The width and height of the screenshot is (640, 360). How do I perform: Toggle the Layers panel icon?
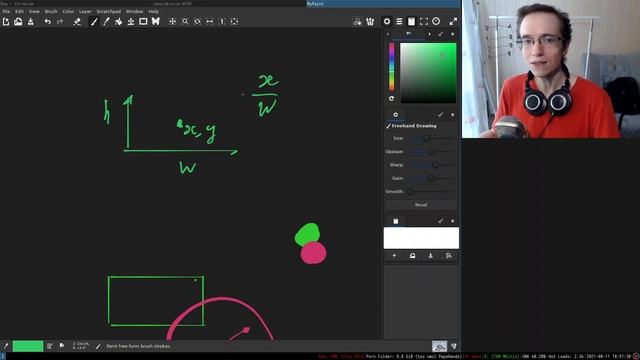pos(399,22)
